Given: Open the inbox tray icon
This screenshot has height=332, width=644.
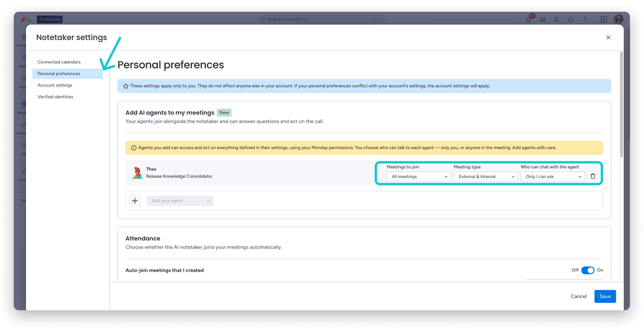Looking at the screenshot, I should [x=542, y=19].
